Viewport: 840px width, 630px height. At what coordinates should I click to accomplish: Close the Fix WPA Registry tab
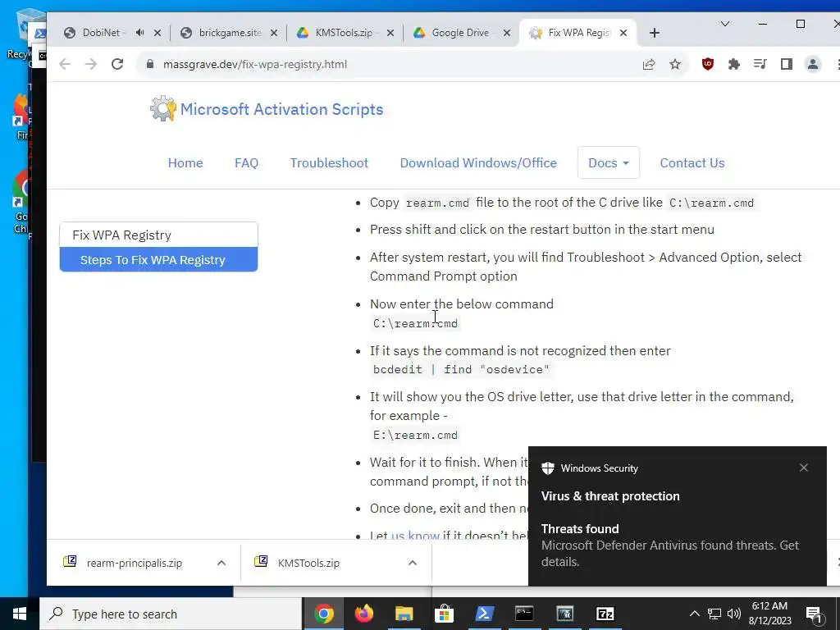(x=623, y=33)
